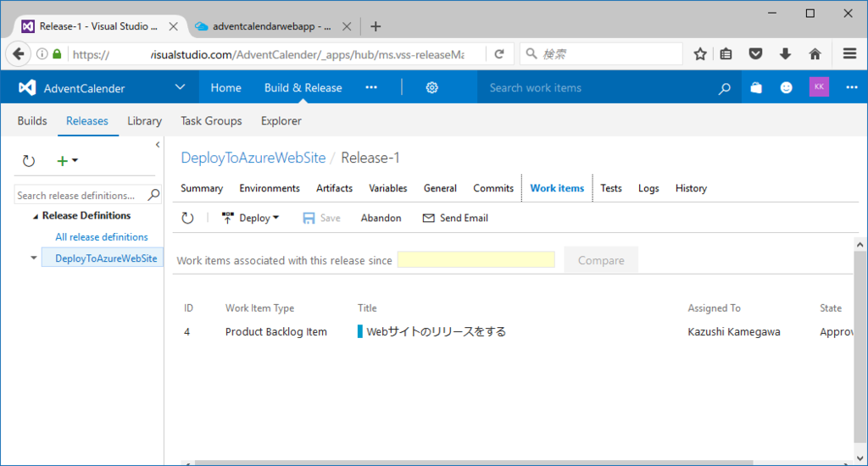The height and width of the screenshot is (466, 868).
Task: Open a new browser tab
Action: pos(376,26)
